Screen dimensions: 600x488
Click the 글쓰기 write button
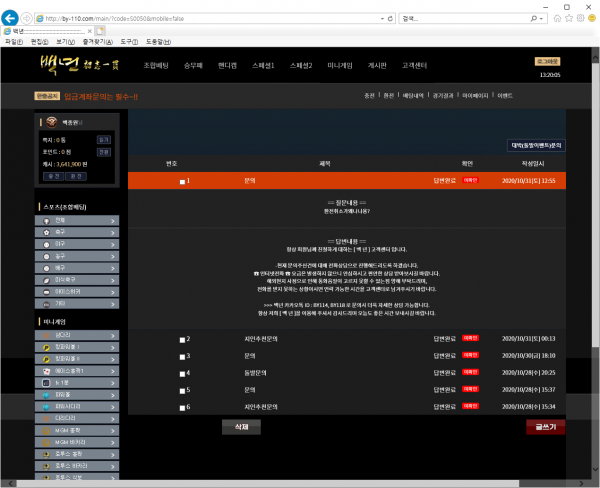pyautogui.click(x=546, y=427)
